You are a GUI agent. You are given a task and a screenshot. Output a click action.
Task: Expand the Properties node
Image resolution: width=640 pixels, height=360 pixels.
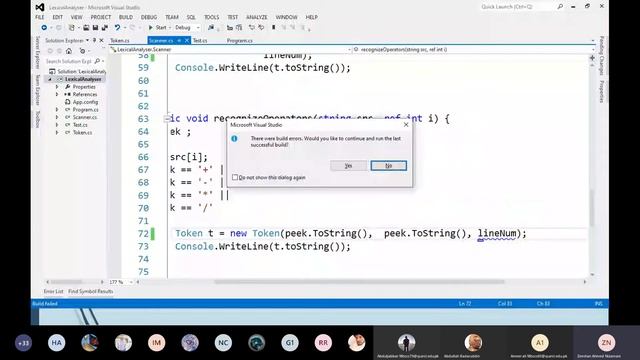(57, 87)
